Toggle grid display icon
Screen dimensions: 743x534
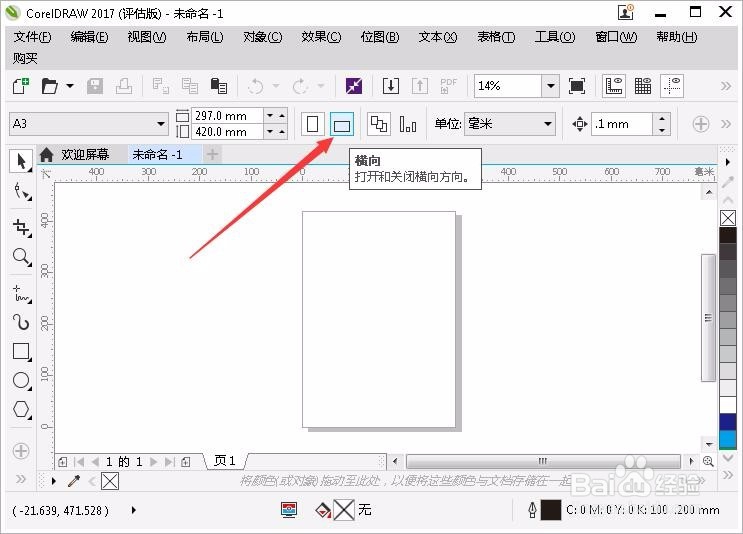pos(643,86)
